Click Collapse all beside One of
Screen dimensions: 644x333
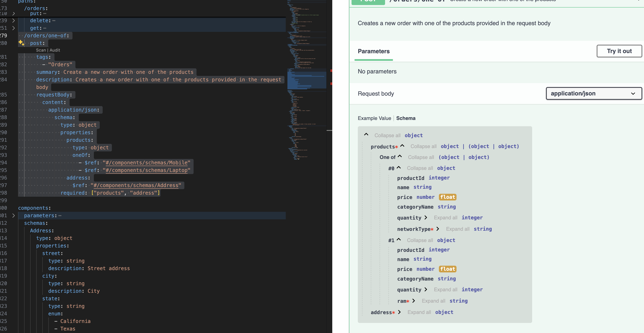point(421,157)
